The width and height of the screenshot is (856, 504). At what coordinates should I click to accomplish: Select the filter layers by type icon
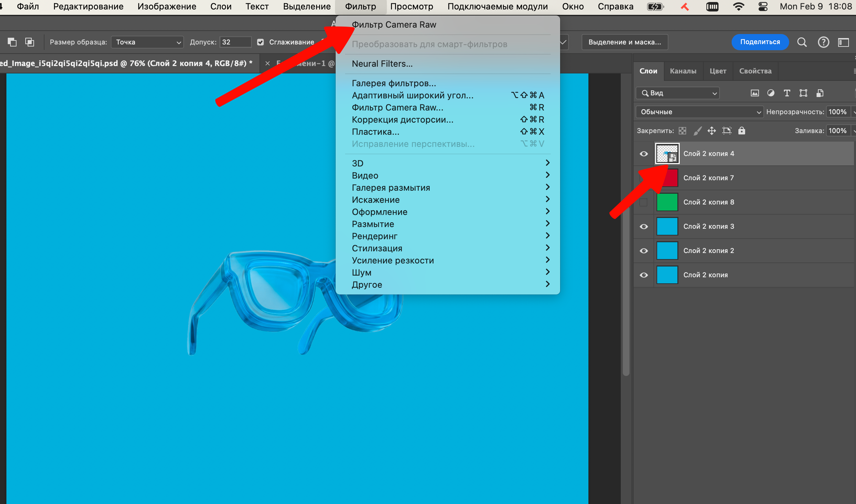coord(755,93)
